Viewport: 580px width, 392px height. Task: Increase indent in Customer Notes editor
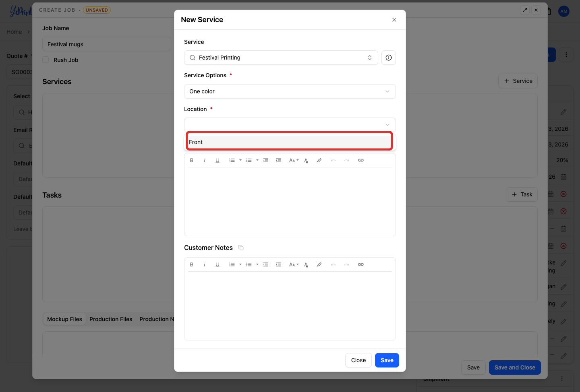pyautogui.click(x=279, y=264)
